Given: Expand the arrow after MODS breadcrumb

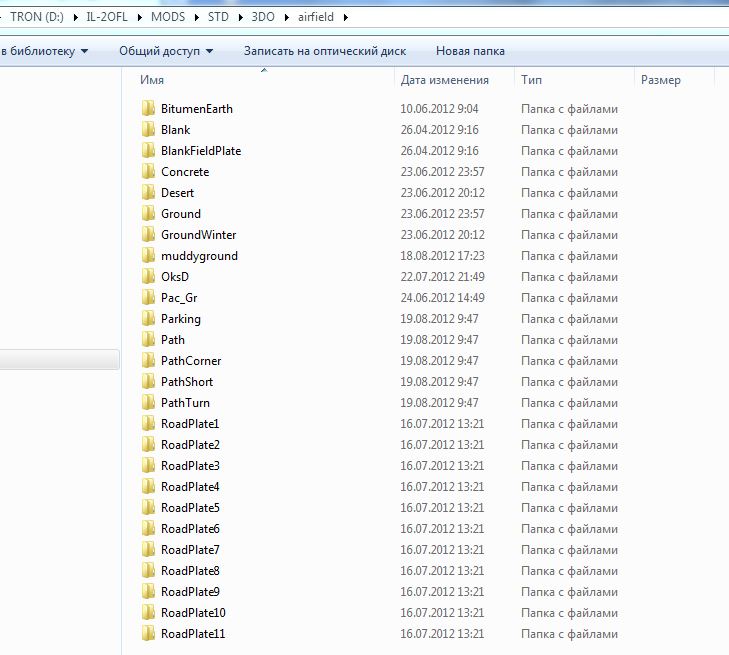Looking at the screenshot, I should [x=197, y=18].
